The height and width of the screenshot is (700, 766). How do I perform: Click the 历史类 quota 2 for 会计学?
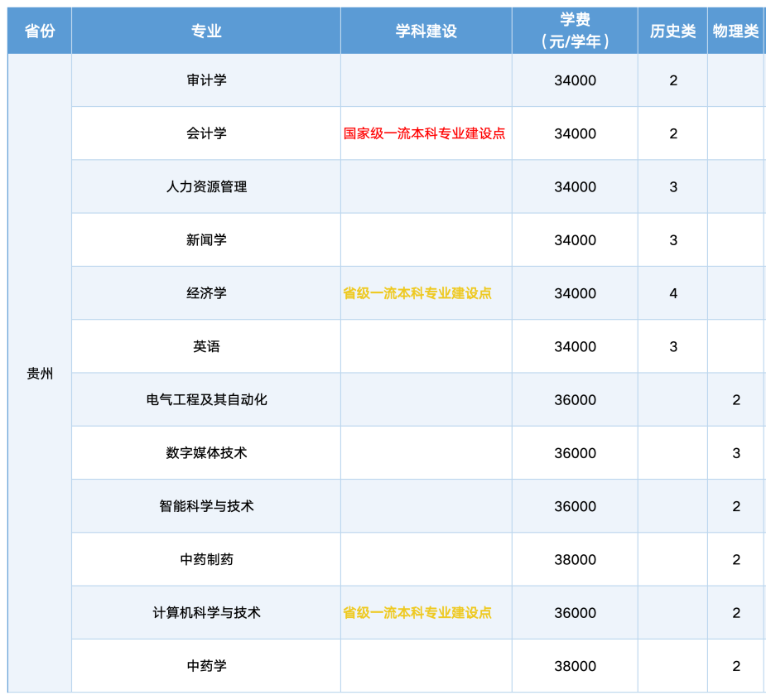[673, 133]
